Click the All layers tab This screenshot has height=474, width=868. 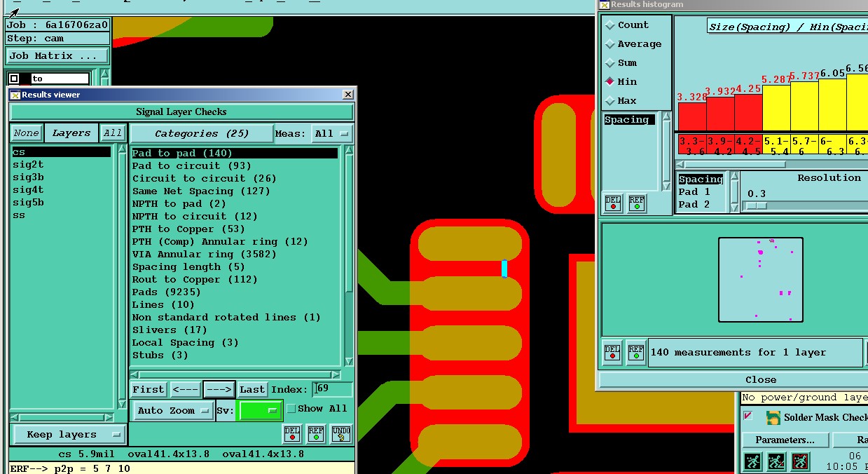pyautogui.click(x=113, y=133)
